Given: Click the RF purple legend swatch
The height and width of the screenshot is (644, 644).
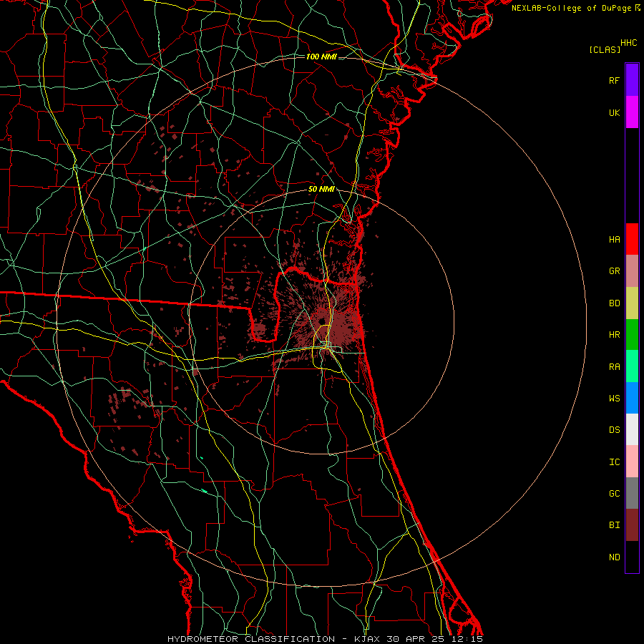Looking at the screenshot, I should point(632,80).
